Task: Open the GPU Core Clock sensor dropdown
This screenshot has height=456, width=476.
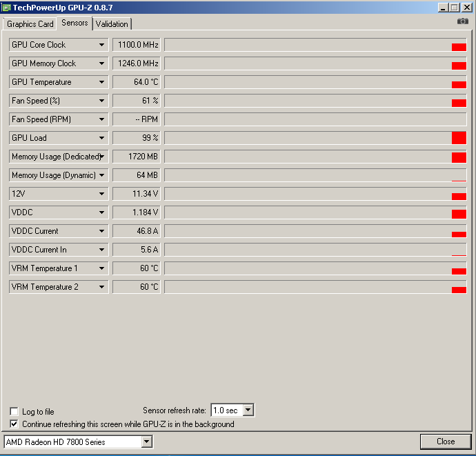Action: (102, 45)
